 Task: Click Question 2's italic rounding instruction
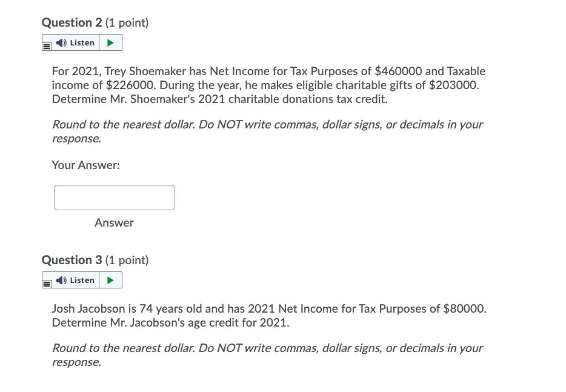tap(267, 125)
